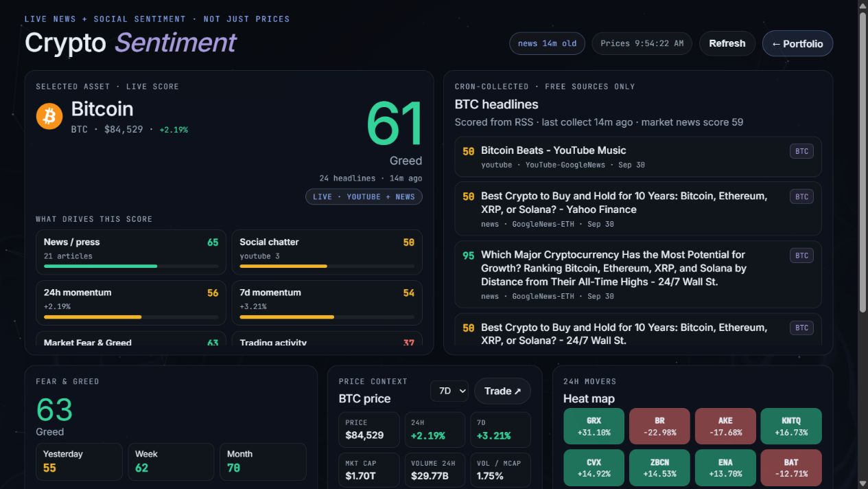Click the large 63 Fear & Greed value
Screen dimensions: 868x489
coord(54,410)
